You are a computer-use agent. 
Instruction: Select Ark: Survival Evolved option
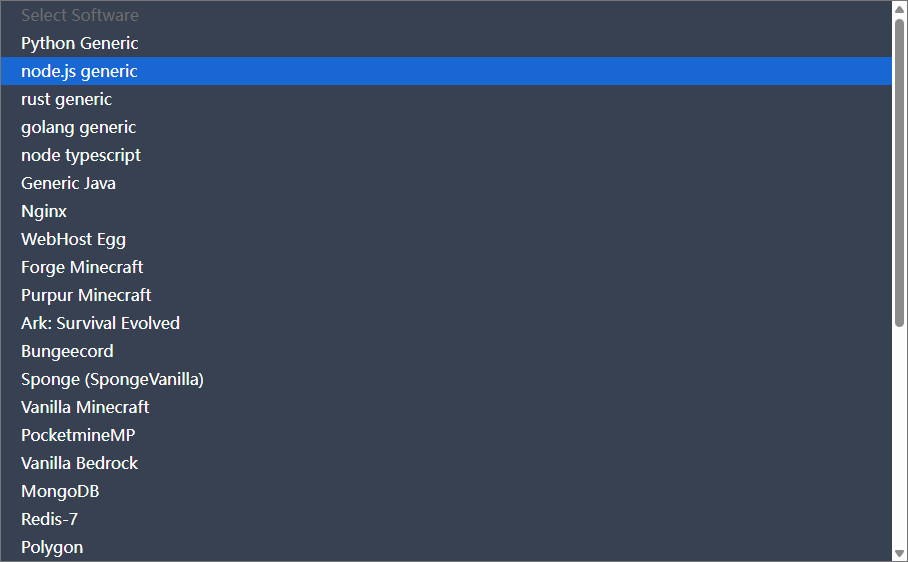tap(100, 323)
